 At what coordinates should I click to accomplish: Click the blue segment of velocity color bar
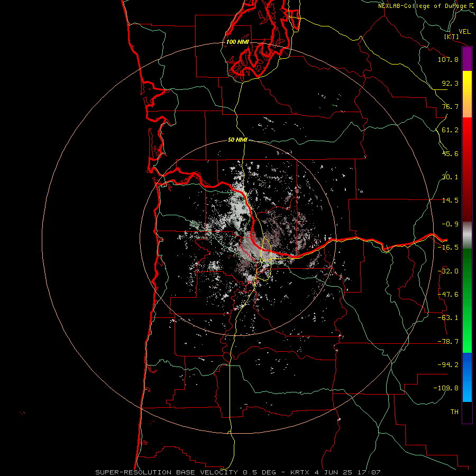pyautogui.click(x=467, y=377)
